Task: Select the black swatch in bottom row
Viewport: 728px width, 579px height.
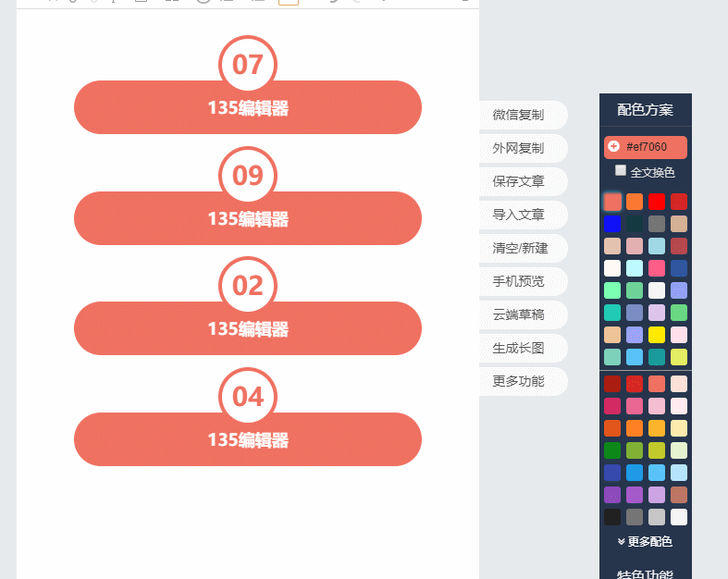Action: (612, 517)
